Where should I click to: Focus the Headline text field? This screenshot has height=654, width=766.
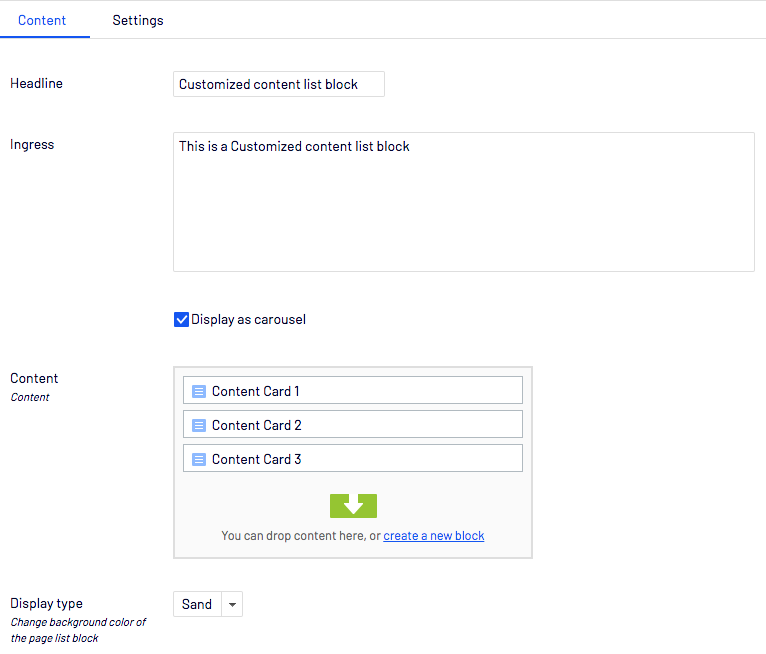coord(278,85)
